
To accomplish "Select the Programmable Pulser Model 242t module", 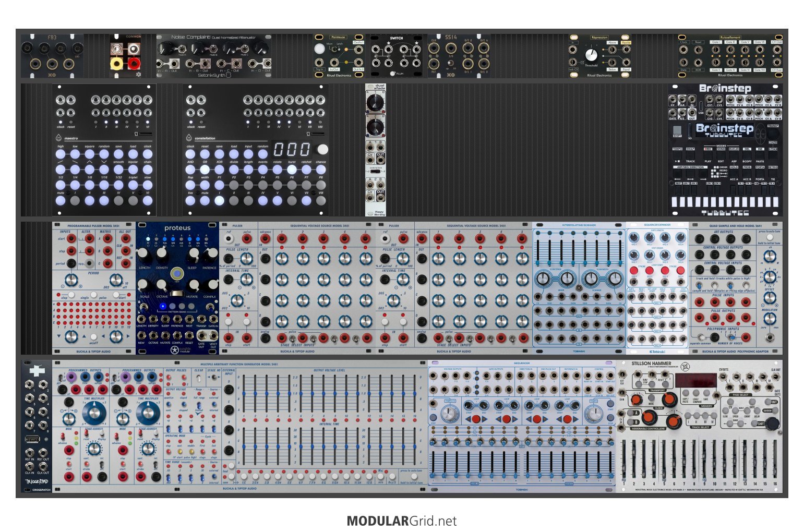I will tap(94, 288).
